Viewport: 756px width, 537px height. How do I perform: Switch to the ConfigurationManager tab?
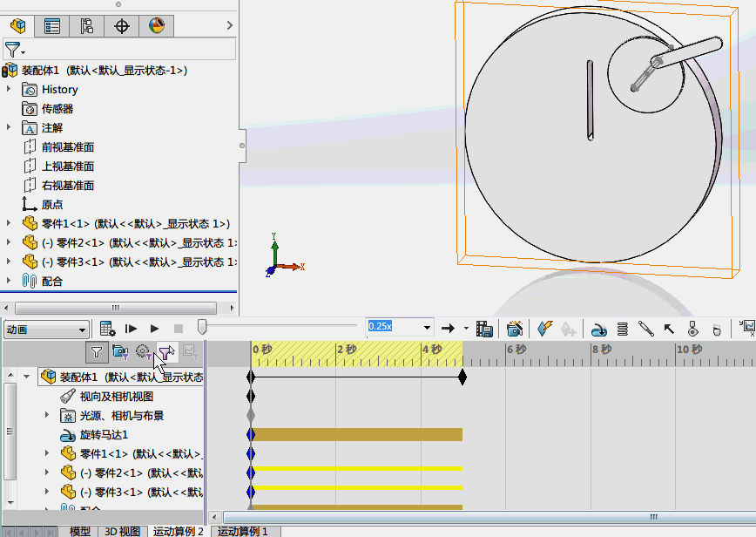87,25
